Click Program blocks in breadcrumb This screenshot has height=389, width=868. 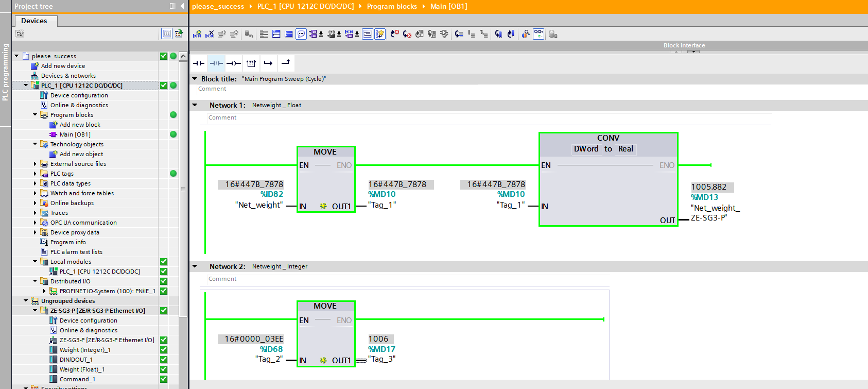click(392, 6)
